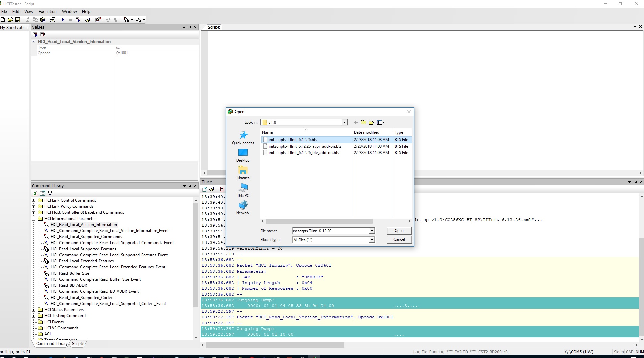Viewport: 644px width, 358px height.
Task: Pin the Values panel
Action: click(x=190, y=27)
